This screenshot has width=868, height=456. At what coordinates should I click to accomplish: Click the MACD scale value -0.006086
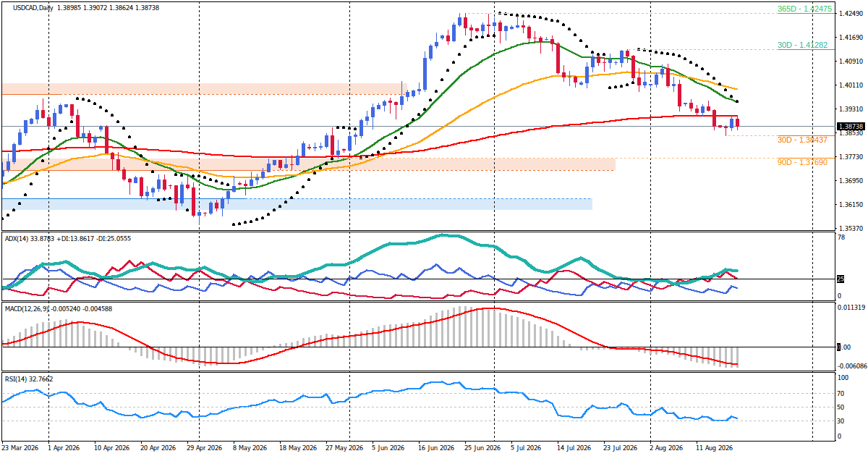point(851,365)
